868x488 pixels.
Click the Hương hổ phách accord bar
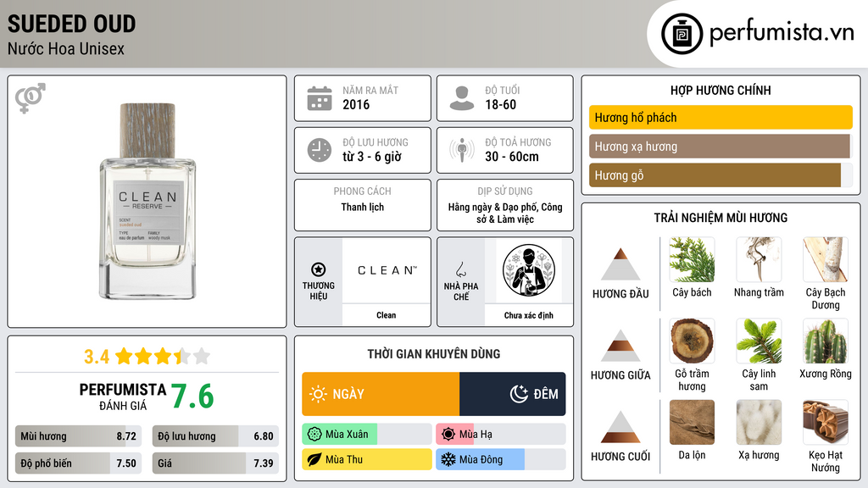(x=721, y=117)
